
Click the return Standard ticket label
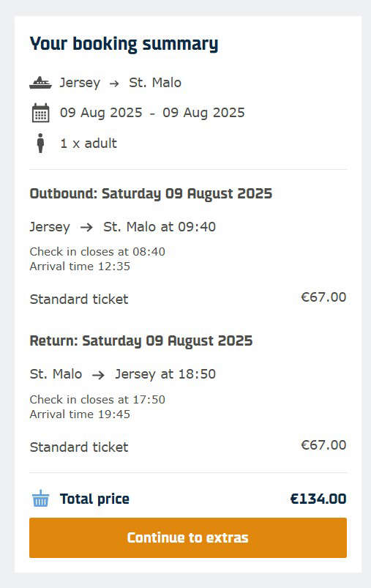click(79, 447)
